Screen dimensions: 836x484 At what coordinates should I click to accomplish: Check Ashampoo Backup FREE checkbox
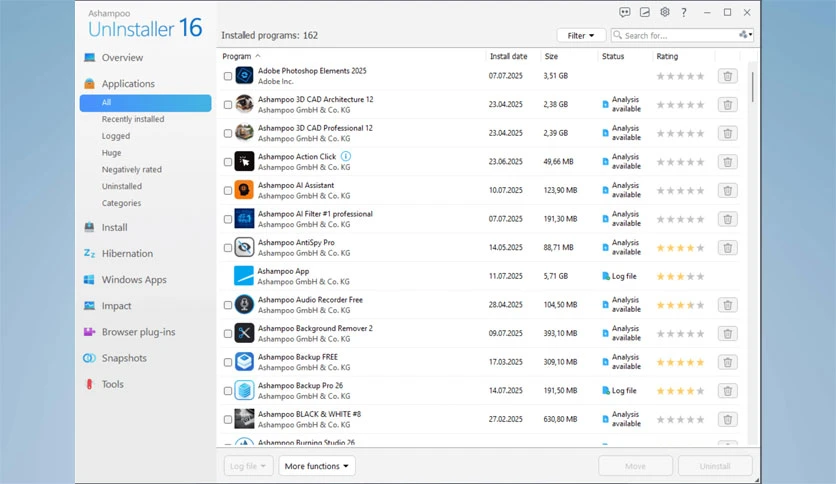coord(228,362)
